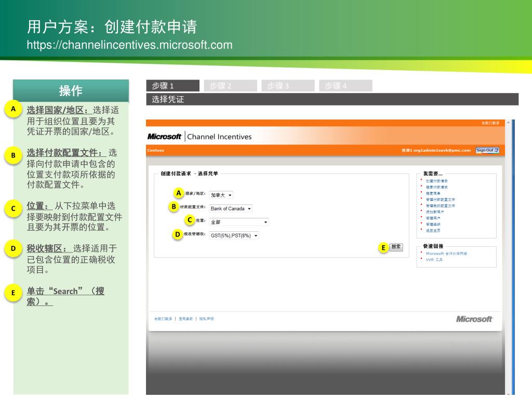Image resolution: width=532 pixels, height=399 pixels.
Task: Click the scroll-up arrow of the page scrollbar
Action: pos(508,122)
